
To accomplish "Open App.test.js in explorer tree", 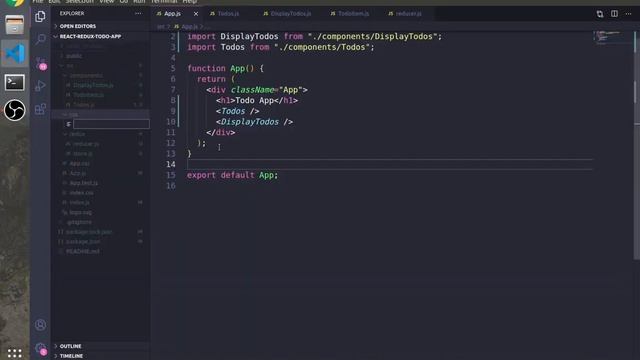I will pos(83,183).
